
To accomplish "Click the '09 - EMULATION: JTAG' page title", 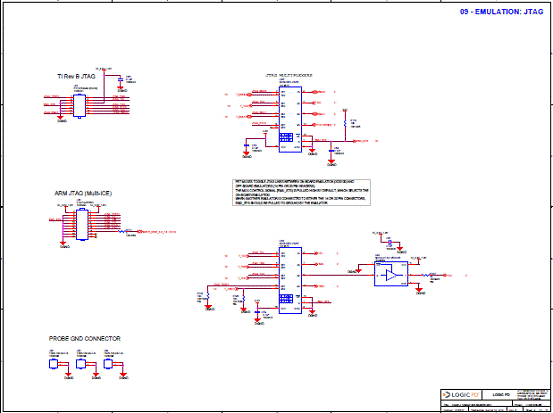I will [x=502, y=12].
